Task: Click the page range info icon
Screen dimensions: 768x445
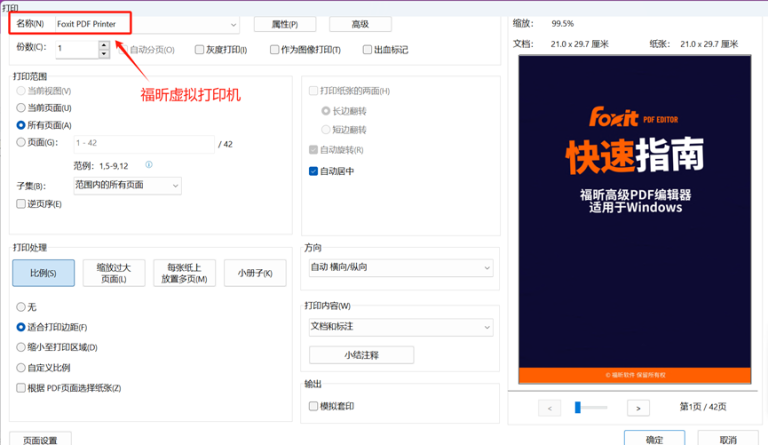Action: tap(149, 164)
